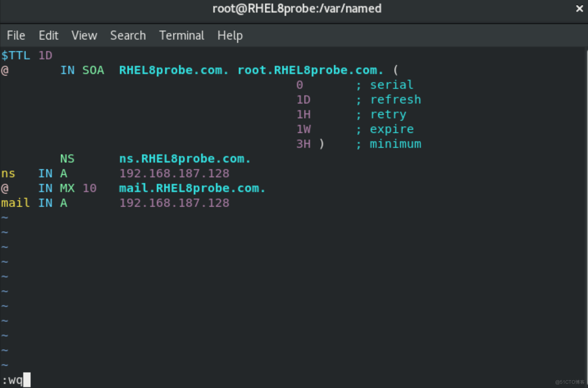This screenshot has height=388, width=588.
Task: Click the 'ns' host label
Action: click(8, 174)
